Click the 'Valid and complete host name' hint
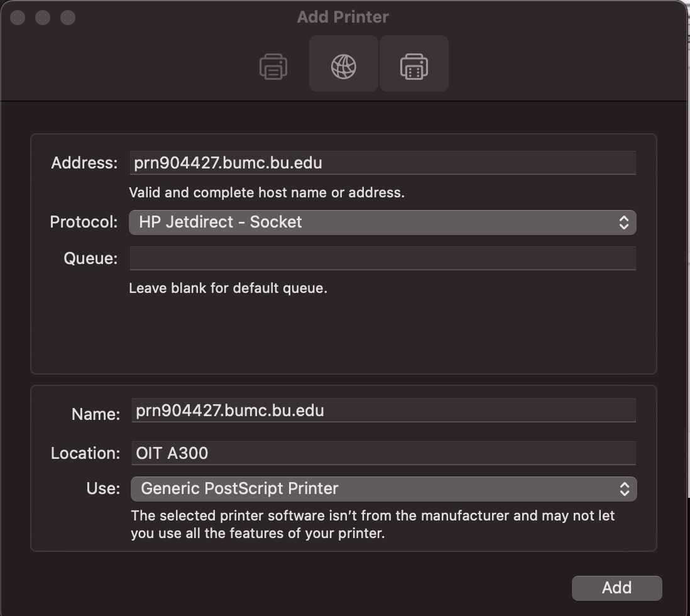 [x=266, y=192]
